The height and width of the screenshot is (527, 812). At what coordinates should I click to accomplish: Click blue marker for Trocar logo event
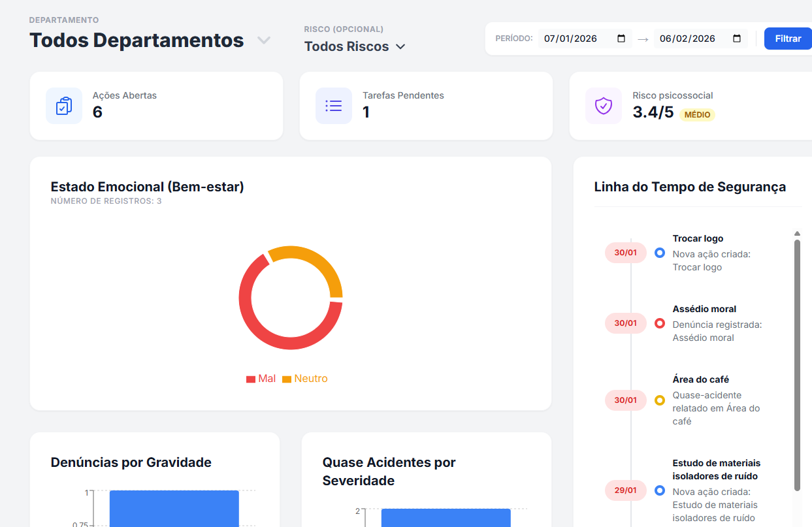tap(659, 253)
